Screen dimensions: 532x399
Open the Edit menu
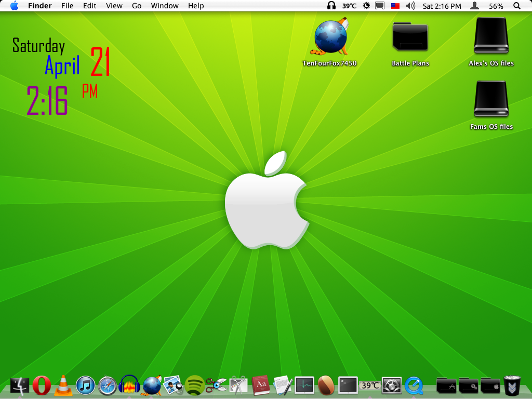click(89, 6)
